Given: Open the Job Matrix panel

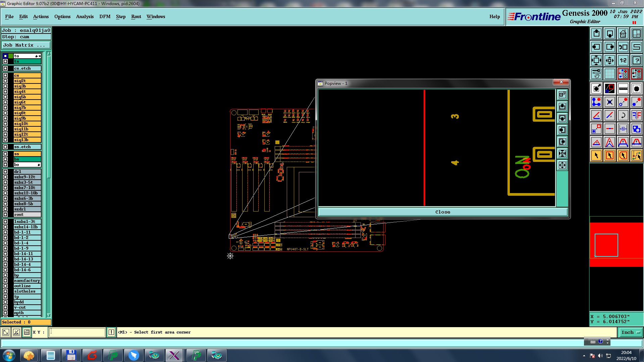Looking at the screenshot, I should (26, 45).
